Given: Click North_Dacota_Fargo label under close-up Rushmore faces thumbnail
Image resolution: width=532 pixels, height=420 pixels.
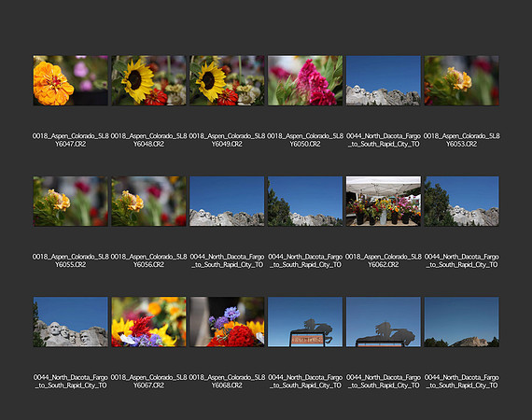Looking at the screenshot, I should (x=71, y=382).
